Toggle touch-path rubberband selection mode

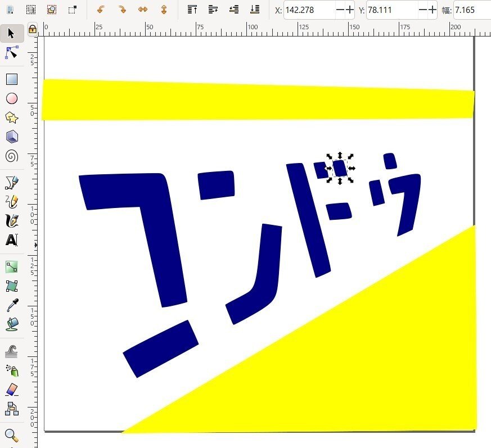click(x=52, y=10)
